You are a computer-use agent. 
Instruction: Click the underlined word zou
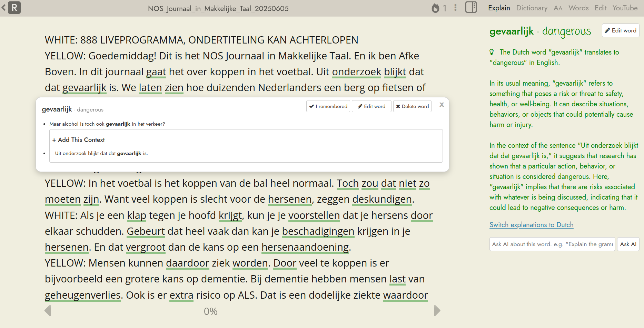(x=370, y=183)
